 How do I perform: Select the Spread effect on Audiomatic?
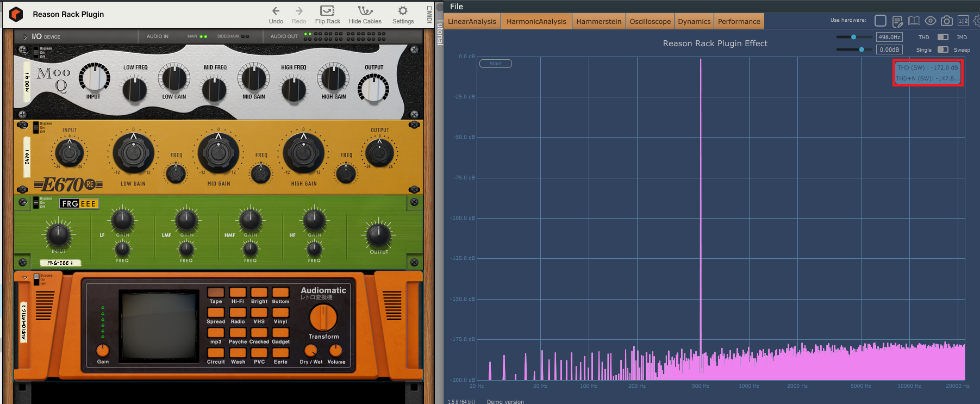[x=216, y=313]
